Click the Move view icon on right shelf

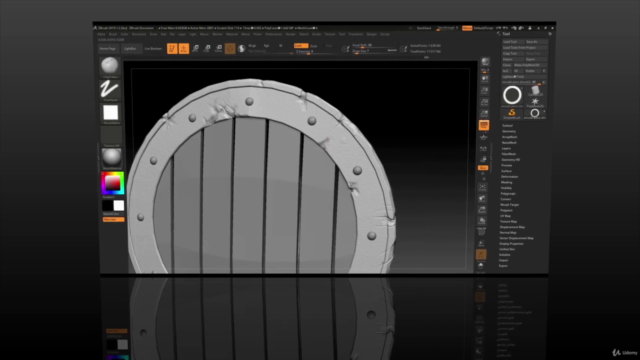482,199
